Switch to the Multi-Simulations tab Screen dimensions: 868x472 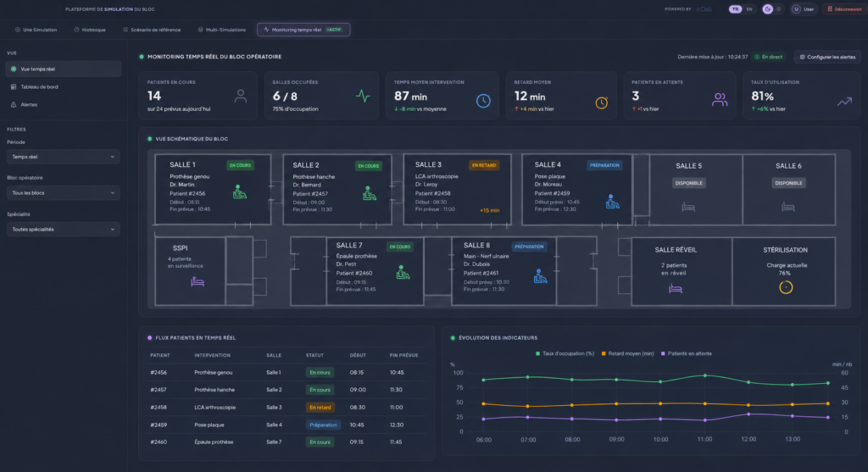[221, 30]
